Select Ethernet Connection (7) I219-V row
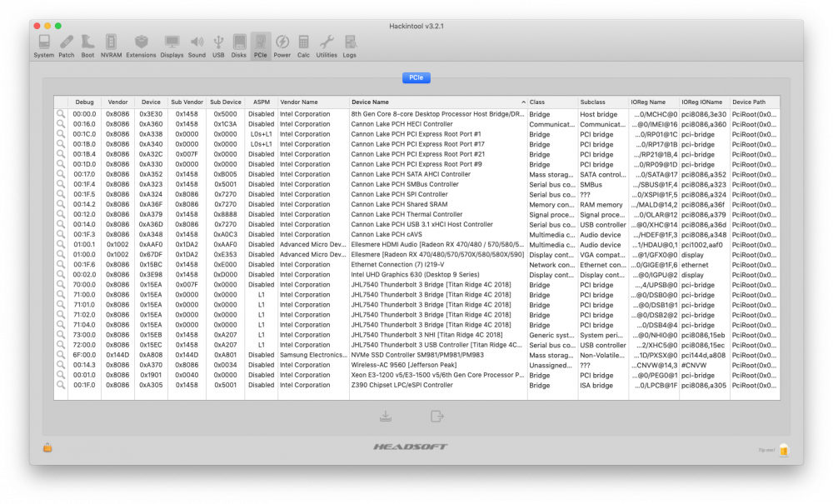The image size is (833, 504). [416, 265]
